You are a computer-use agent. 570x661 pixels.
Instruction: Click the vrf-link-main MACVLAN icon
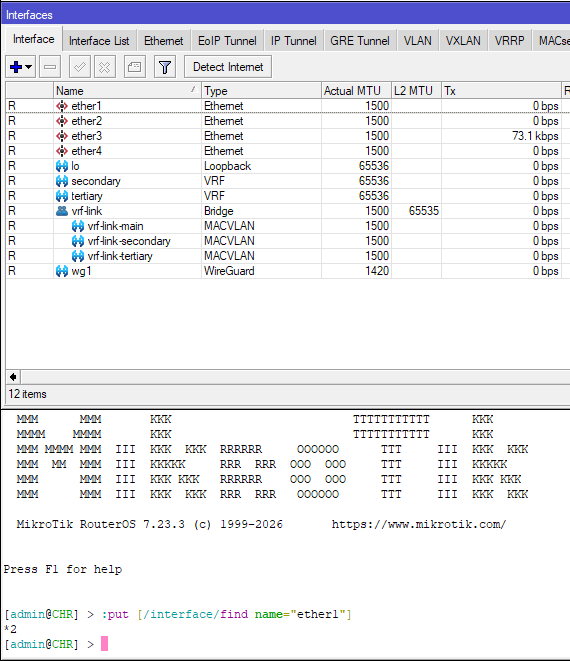78,226
